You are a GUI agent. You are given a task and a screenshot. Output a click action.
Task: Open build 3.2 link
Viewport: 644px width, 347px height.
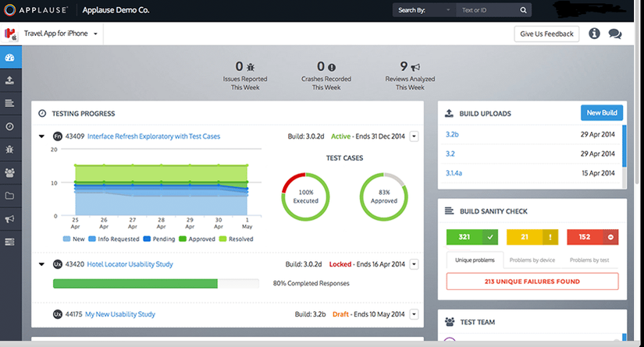click(x=450, y=154)
